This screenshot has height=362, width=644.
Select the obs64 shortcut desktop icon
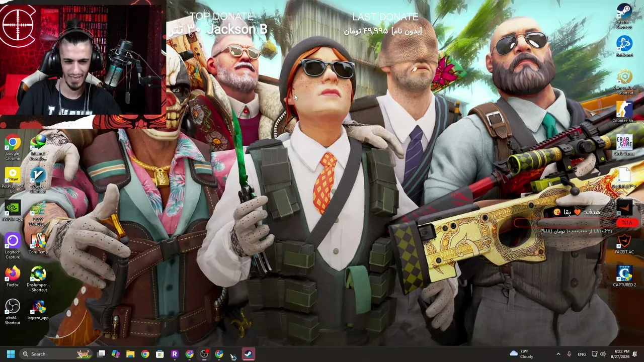(13, 313)
